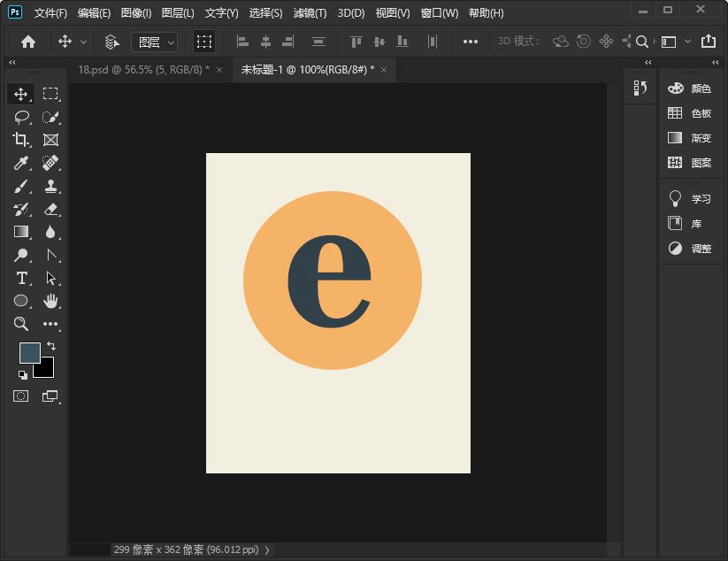Toggle show transform controls option
Screen dimensions: 728x561
click(x=204, y=42)
